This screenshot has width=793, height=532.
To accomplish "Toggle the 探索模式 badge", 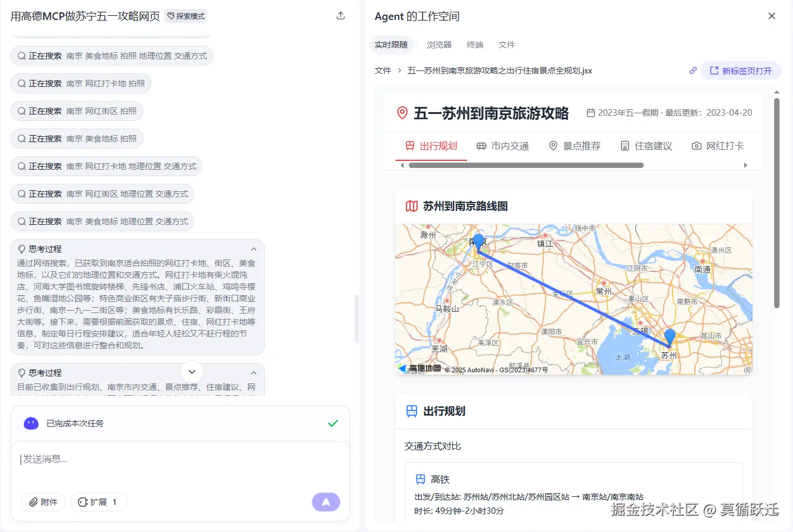I will coord(186,16).
